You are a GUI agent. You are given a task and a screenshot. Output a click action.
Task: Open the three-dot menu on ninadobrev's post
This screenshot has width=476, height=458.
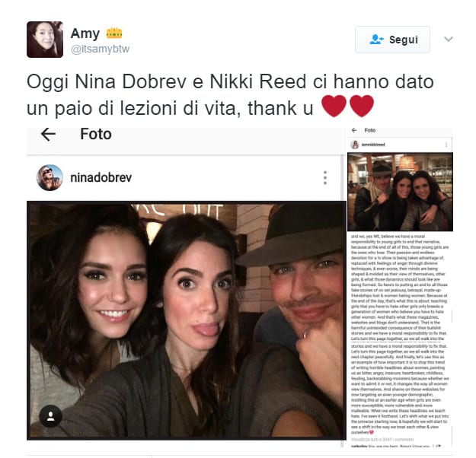tap(325, 178)
